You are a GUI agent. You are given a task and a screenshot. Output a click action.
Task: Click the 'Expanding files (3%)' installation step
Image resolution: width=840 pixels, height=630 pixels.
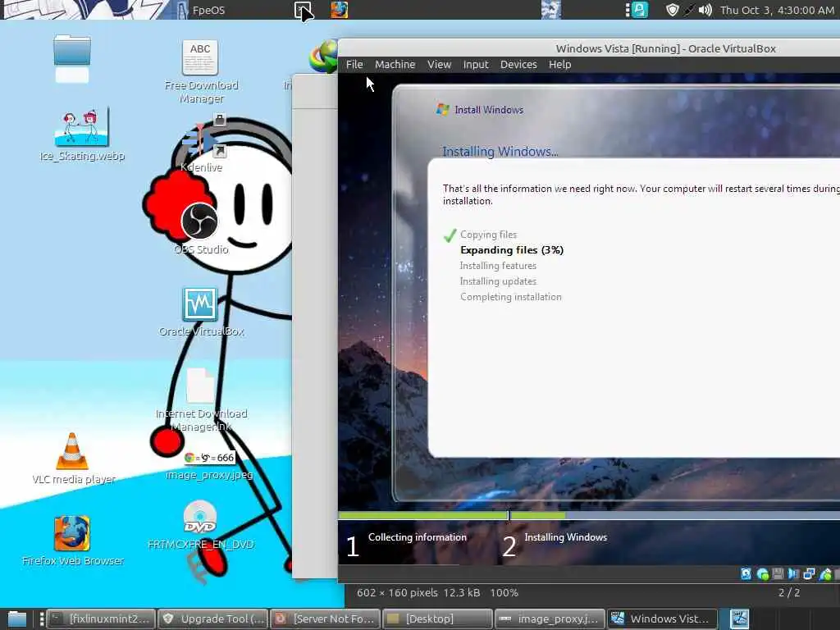(512, 250)
